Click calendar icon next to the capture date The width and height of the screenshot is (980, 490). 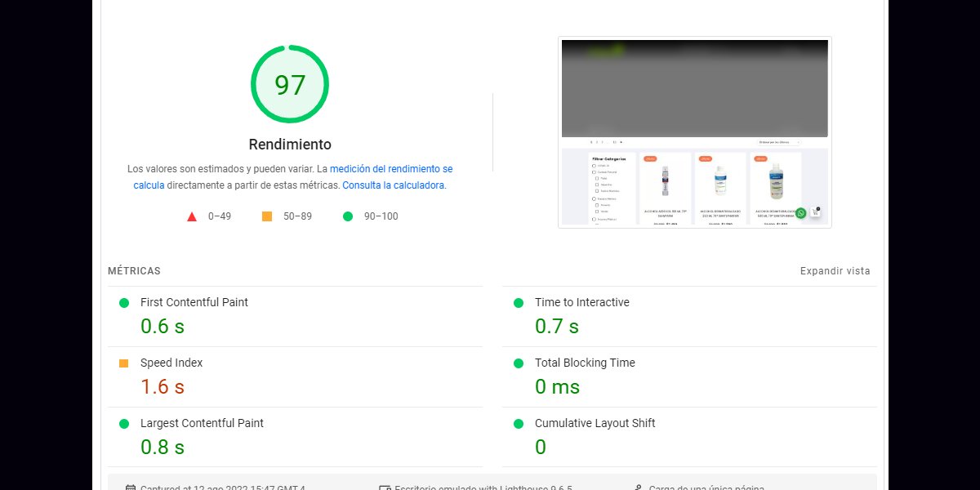(x=129, y=486)
